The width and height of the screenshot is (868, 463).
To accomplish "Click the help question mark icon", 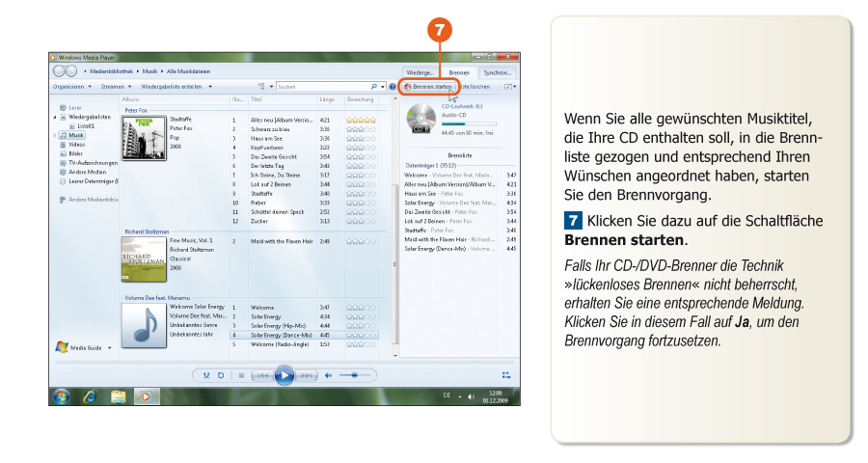I will [x=393, y=87].
